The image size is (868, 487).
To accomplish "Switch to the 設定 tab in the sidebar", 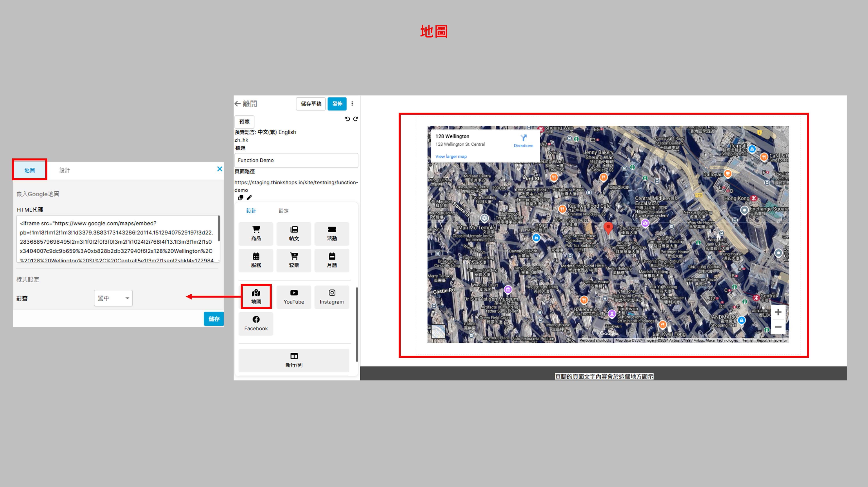I will click(283, 211).
